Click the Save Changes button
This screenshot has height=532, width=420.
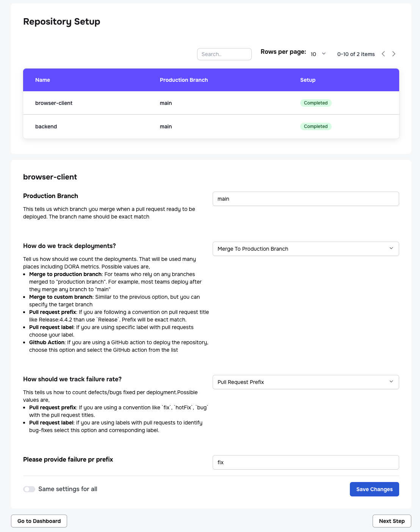[374, 489]
